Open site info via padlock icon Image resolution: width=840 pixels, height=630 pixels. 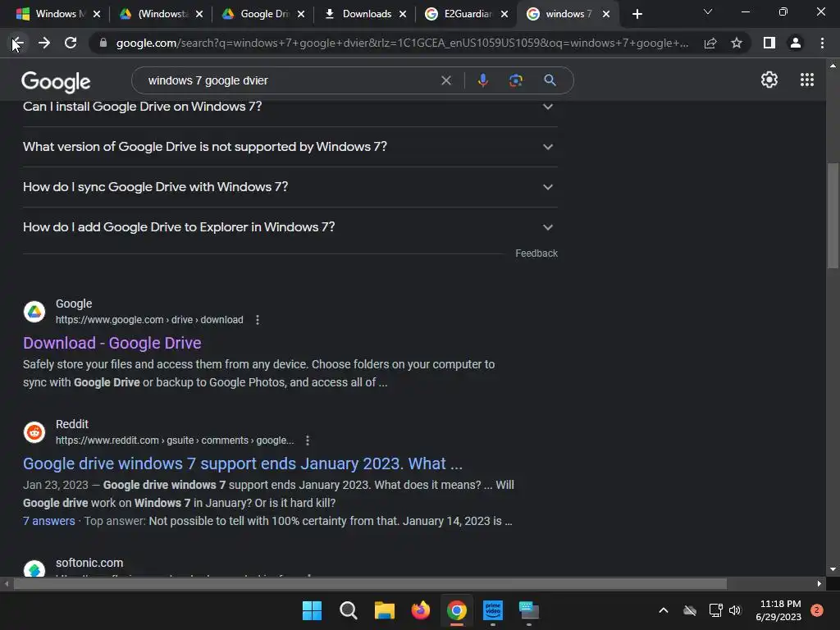(103, 43)
